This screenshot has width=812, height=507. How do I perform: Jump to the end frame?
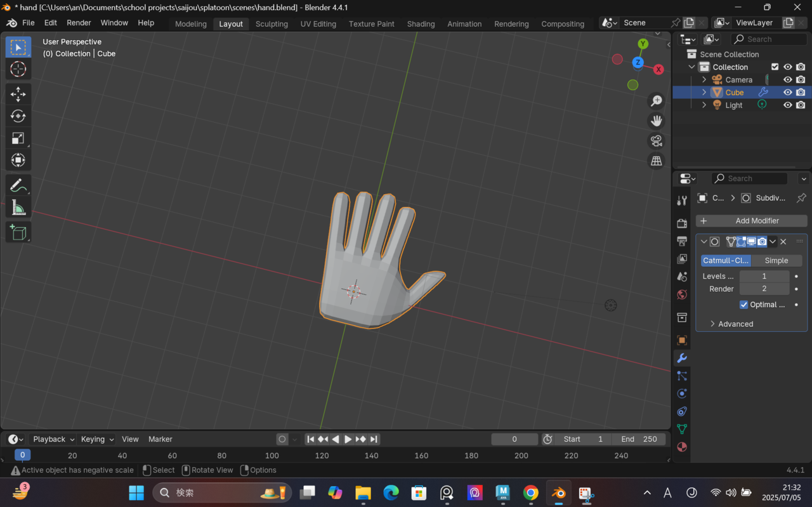tap(374, 439)
